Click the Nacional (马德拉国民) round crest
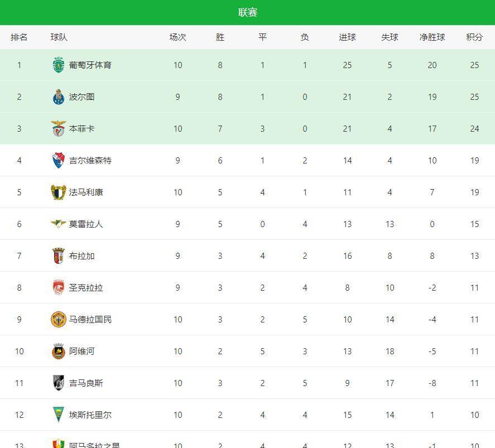This screenshot has height=448, width=495. click(x=59, y=319)
